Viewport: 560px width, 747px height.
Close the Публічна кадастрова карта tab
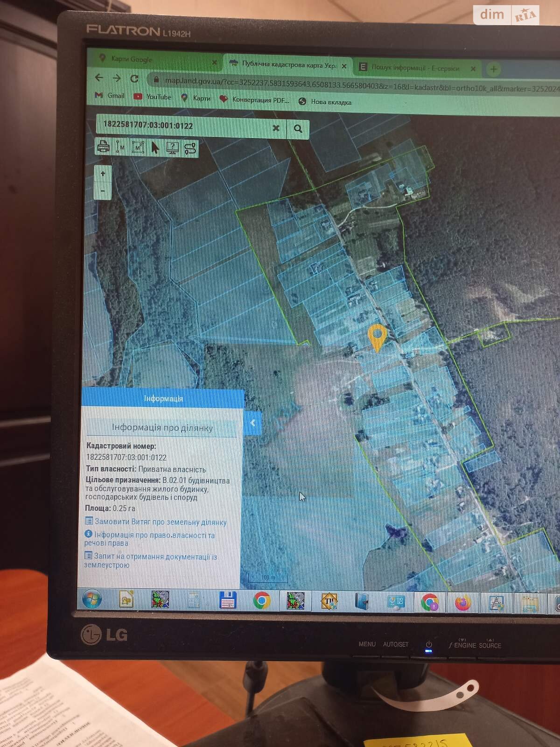pos(344,66)
